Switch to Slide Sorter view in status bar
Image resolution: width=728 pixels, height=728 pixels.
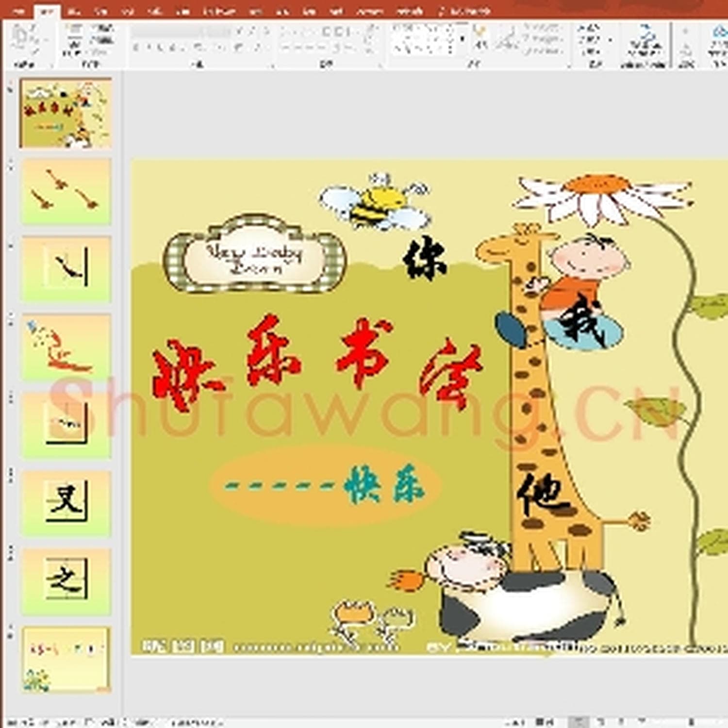600,722
